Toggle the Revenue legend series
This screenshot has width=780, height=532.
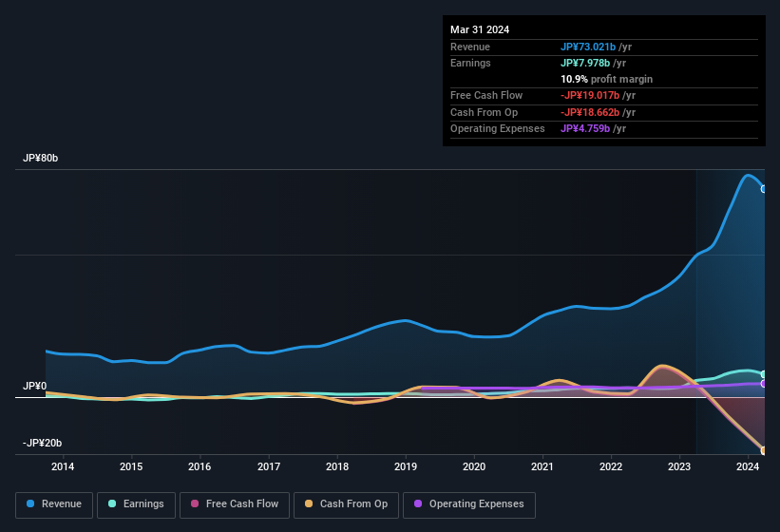[x=54, y=504]
